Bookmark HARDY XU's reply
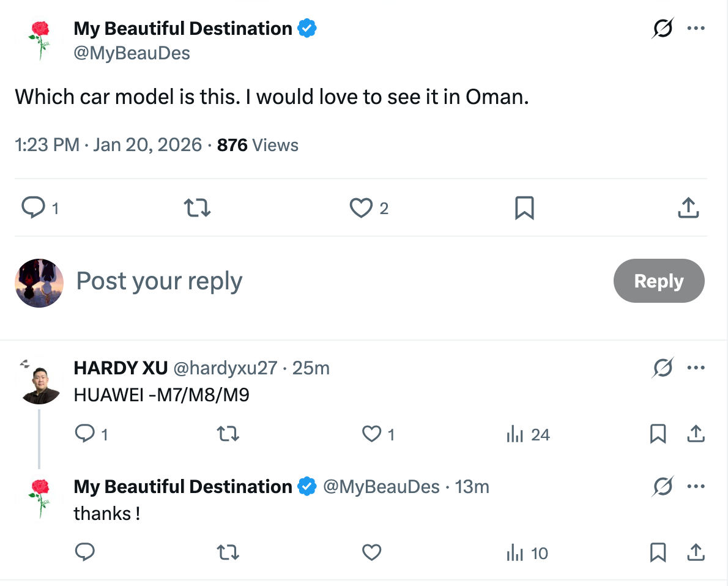The width and height of the screenshot is (728, 586). 658,434
